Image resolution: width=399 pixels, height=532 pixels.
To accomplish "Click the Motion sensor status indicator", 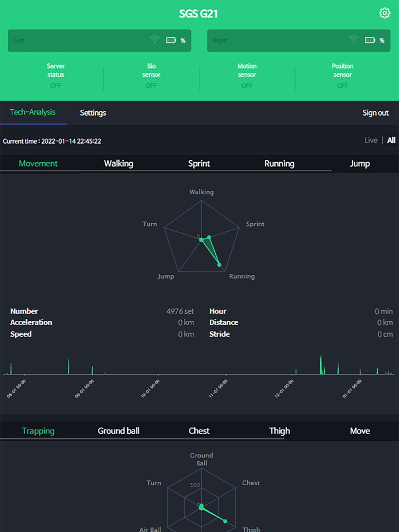I will [247, 76].
